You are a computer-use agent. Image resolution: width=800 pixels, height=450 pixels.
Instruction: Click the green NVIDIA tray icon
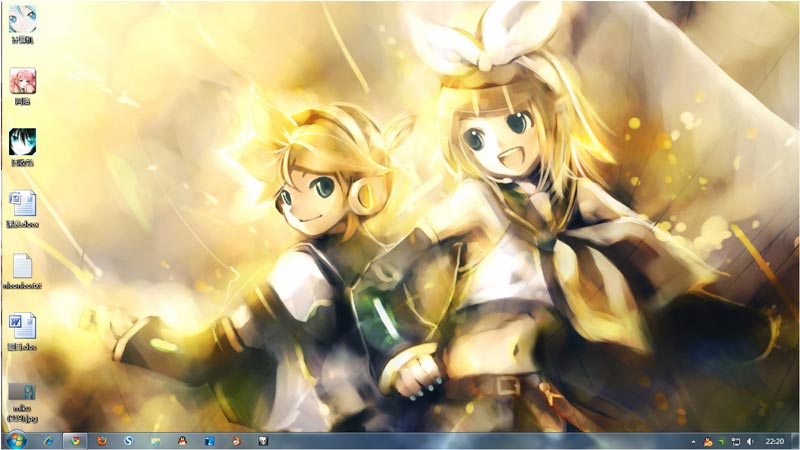pos(721,442)
